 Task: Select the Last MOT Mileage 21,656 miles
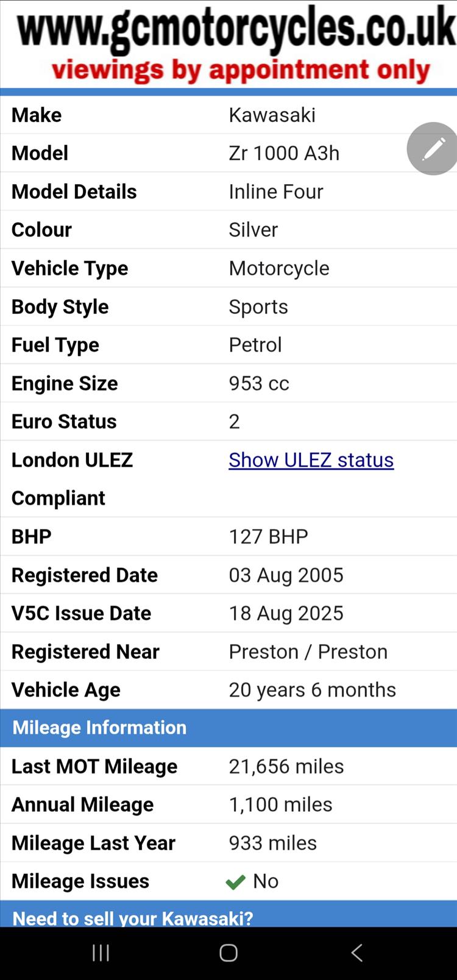286,766
